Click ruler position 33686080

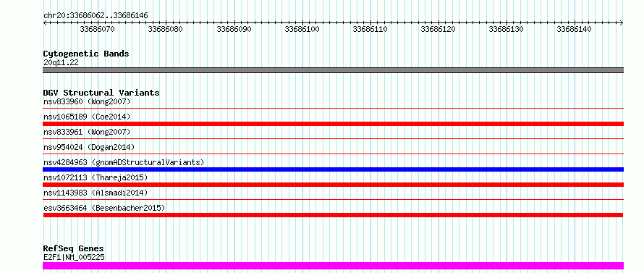pos(165,29)
